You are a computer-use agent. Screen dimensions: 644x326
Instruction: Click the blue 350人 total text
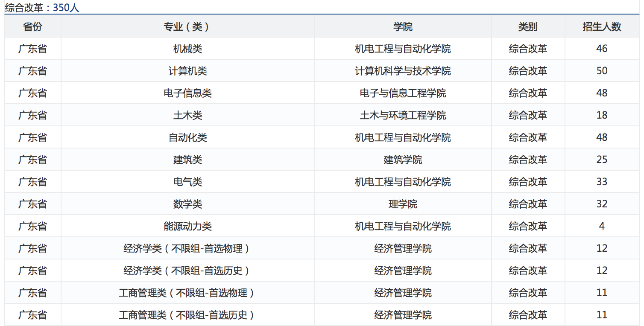[x=66, y=7]
